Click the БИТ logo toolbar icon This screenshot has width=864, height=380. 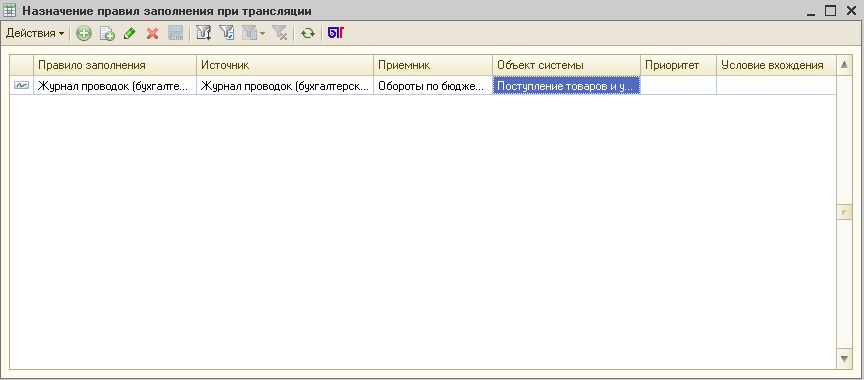[336, 34]
